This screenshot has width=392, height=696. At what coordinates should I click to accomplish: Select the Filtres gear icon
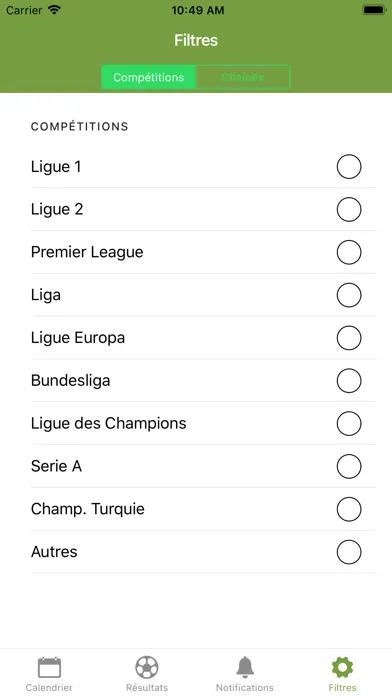pyautogui.click(x=342, y=667)
